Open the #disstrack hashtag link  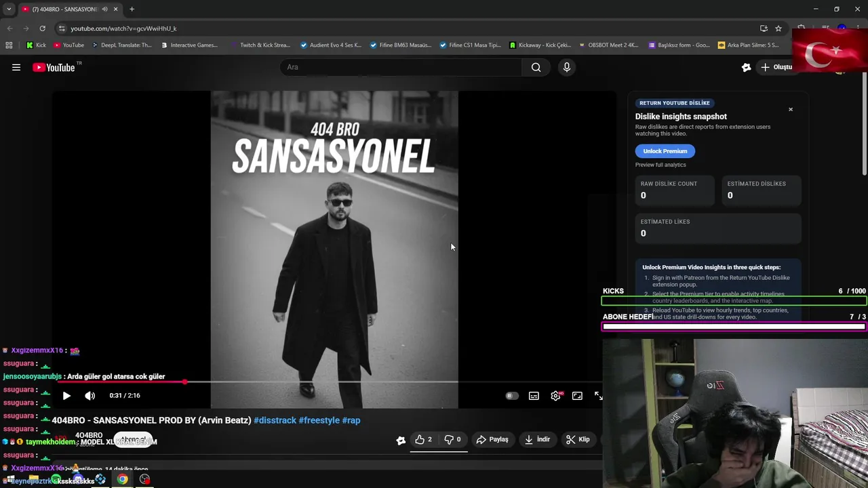point(275,420)
